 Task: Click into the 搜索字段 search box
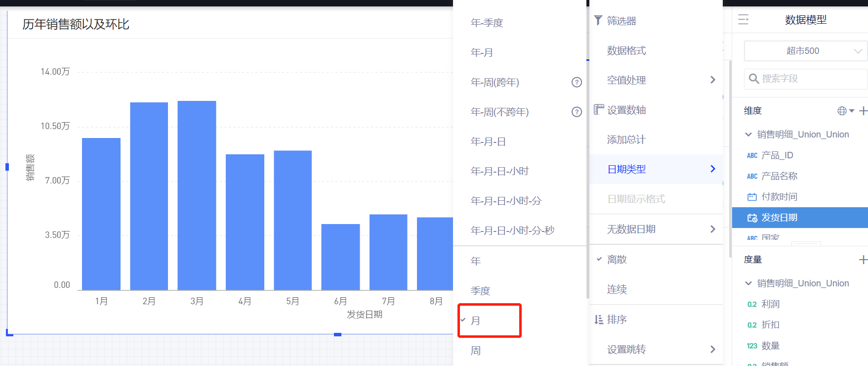(806, 79)
